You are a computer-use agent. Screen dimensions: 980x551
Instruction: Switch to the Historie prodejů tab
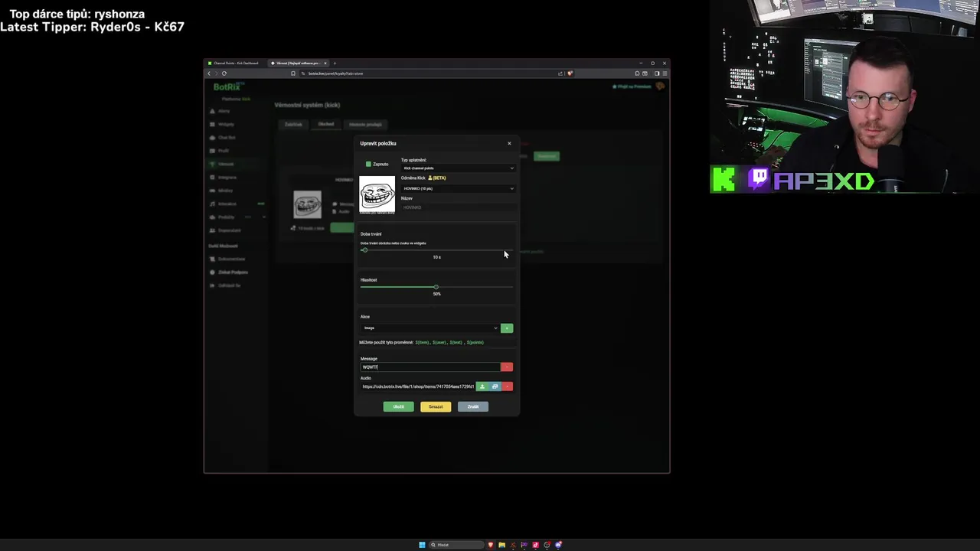click(x=365, y=124)
